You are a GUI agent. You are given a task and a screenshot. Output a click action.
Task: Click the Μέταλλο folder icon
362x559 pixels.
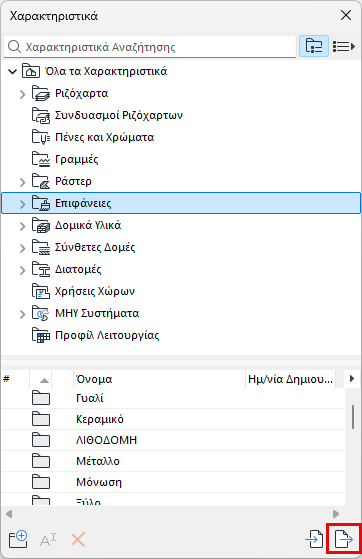click(x=41, y=461)
